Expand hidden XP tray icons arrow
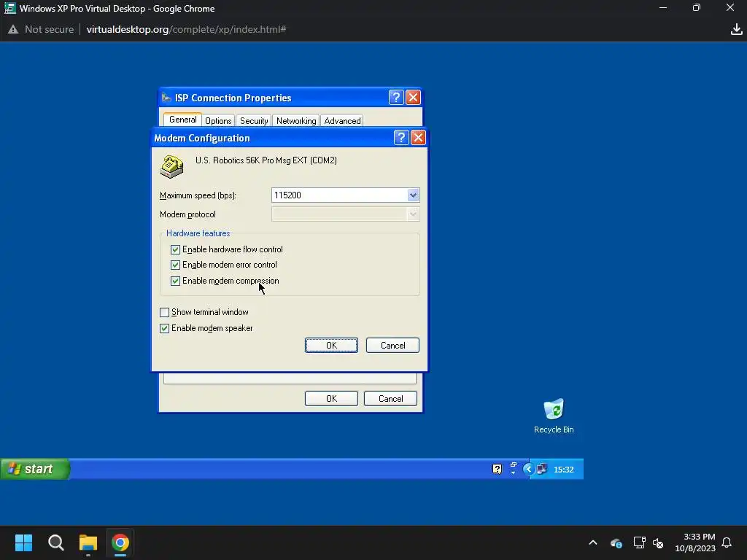The height and width of the screenshot is (560, 747). [x=528, y=469]
